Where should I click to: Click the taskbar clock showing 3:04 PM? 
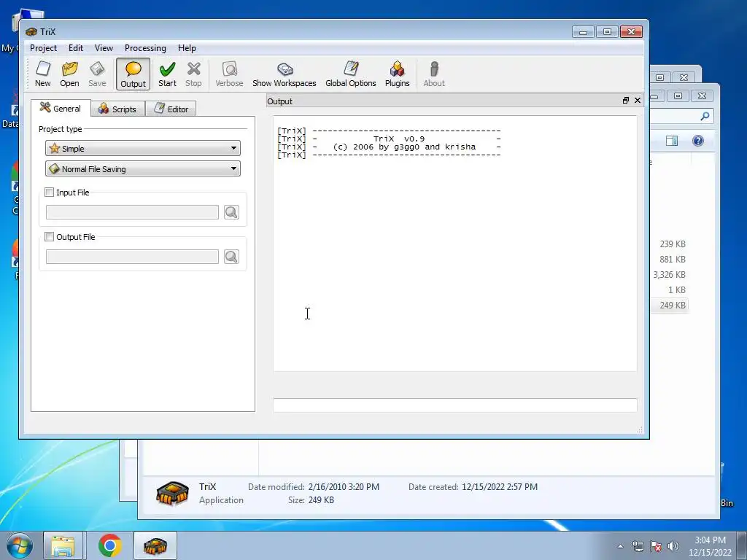pos(710,546)
